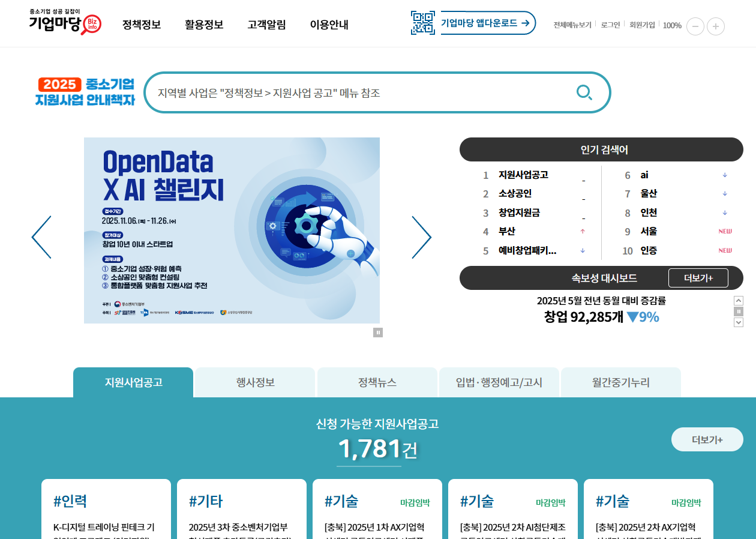
Task: Zoom in with the plus circle button
Action: [716, 26]
